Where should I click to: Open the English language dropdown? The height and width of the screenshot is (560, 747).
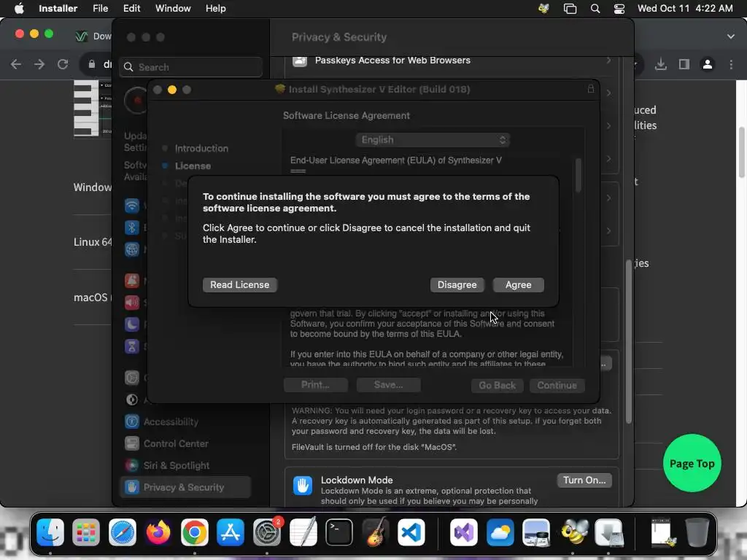433,139
